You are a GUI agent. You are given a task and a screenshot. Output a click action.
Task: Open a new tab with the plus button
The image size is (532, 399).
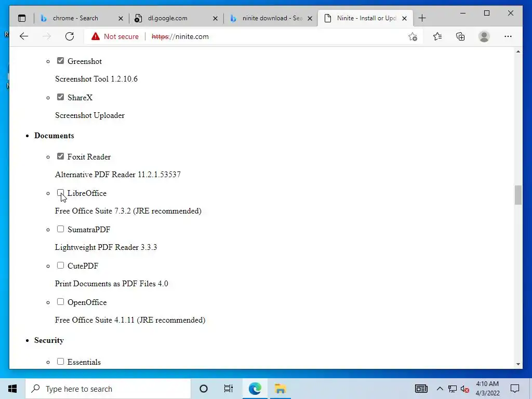point(422,18)
